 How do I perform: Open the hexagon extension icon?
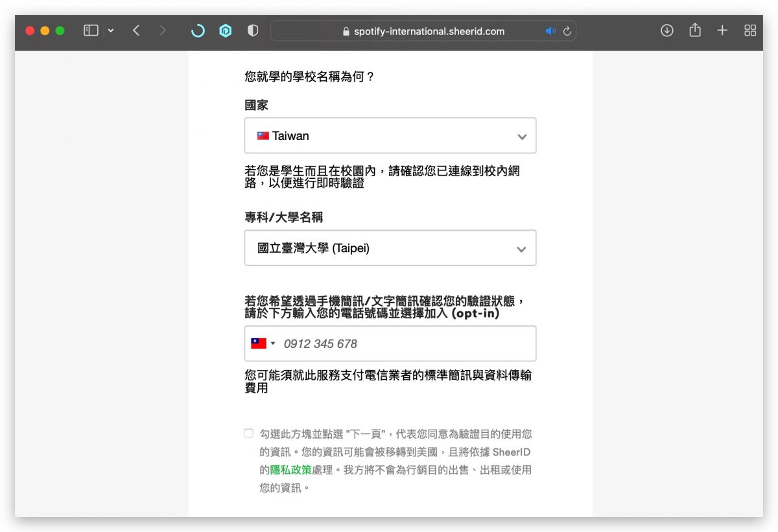coord(226,30)
